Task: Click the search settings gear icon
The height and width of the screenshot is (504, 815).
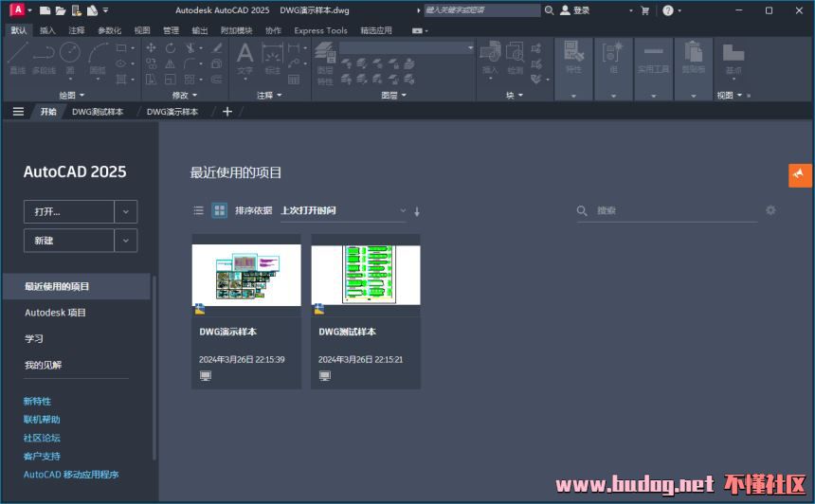Action: 770,210
